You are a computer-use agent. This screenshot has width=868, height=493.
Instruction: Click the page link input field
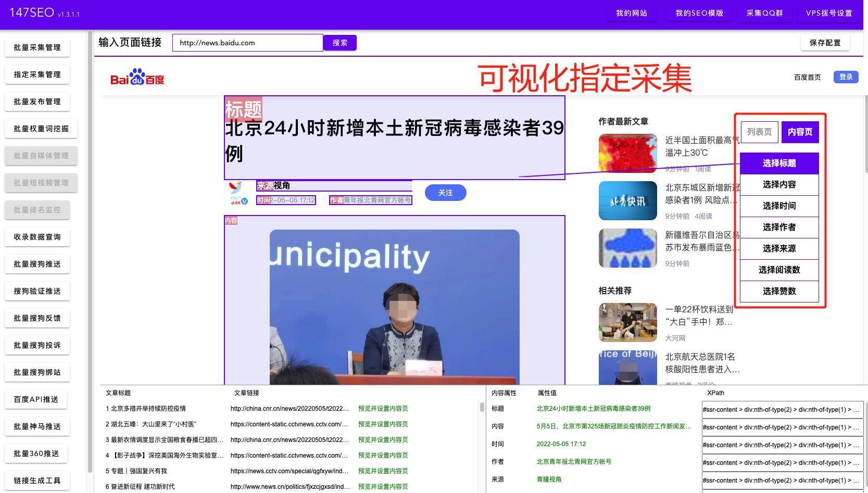click(247, 43)
